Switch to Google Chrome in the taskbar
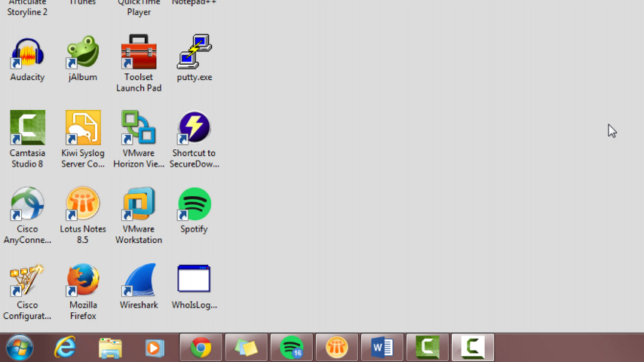This screenshot has height=362, width=644. [201, 348]
